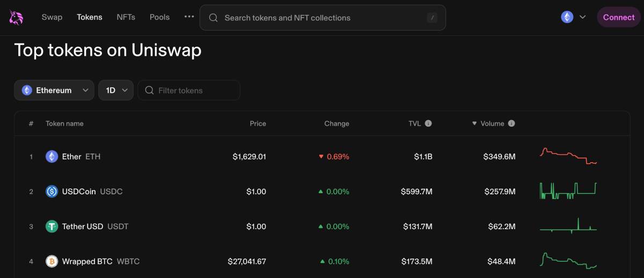Go to the NFTs section
The height and width of the screenshot is (278, 644).
click(126, 17)
